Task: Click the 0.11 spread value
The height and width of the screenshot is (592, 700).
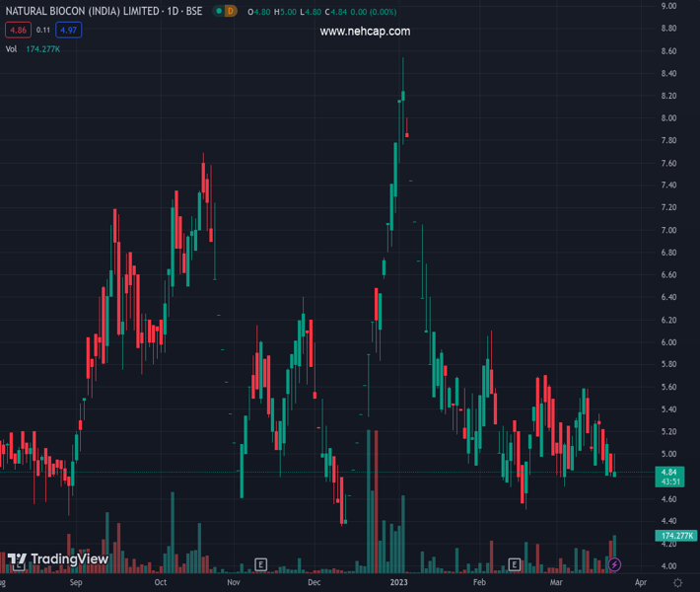Action: pyautogui.click(x=42, y=31)
